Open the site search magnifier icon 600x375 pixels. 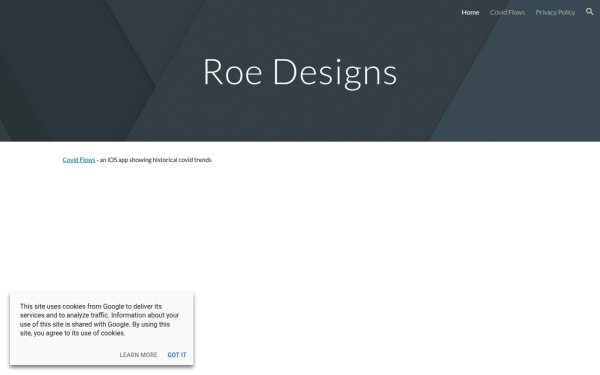click(x=589, y=12)
